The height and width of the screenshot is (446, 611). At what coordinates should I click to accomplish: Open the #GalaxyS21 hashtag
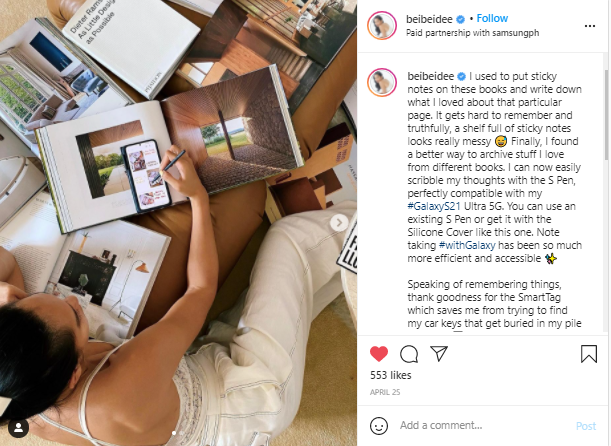click(434, 206)
